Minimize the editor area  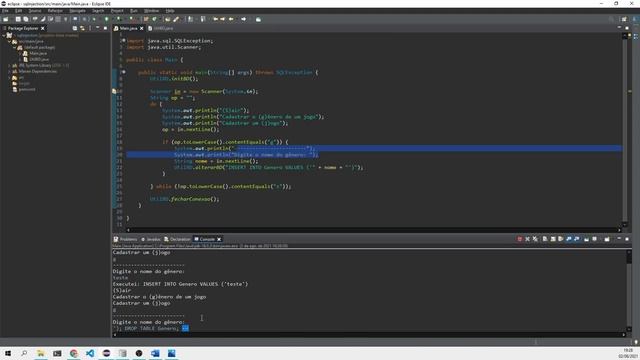[619, 28]
